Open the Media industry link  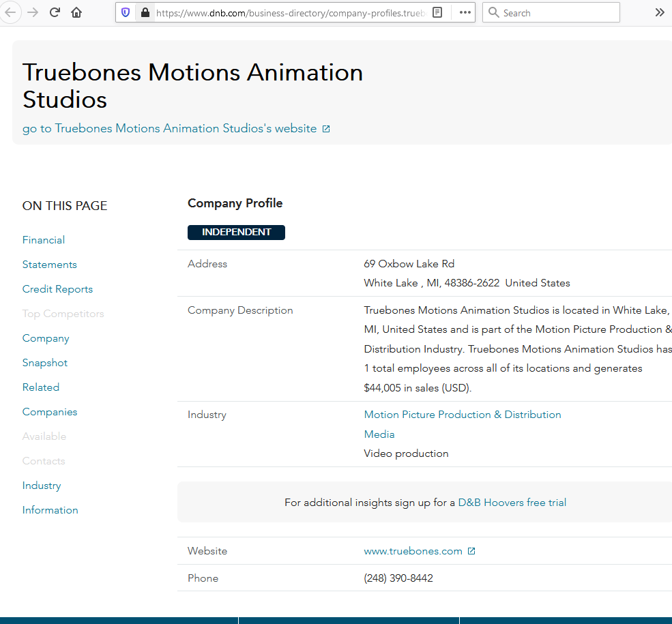point(379,434)
